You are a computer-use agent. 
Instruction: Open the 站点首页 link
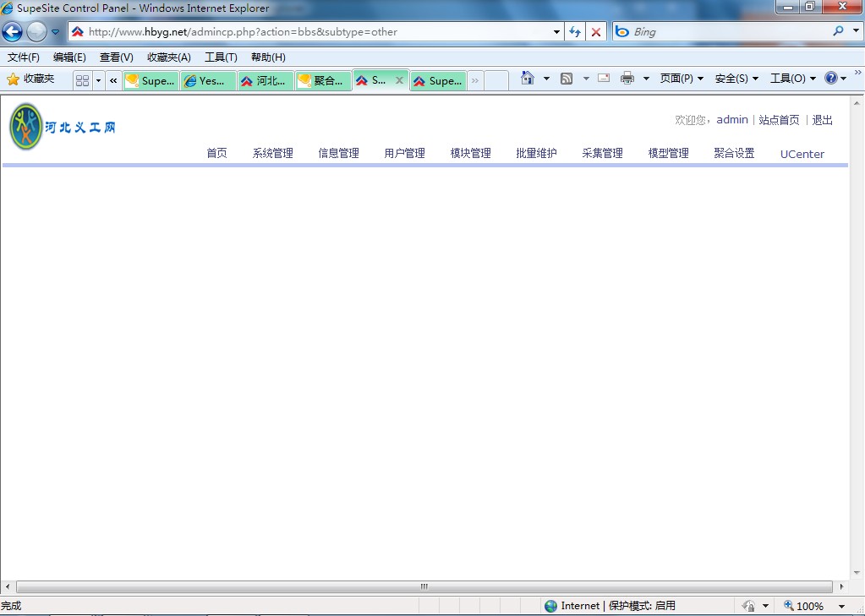tap(779, 120)
